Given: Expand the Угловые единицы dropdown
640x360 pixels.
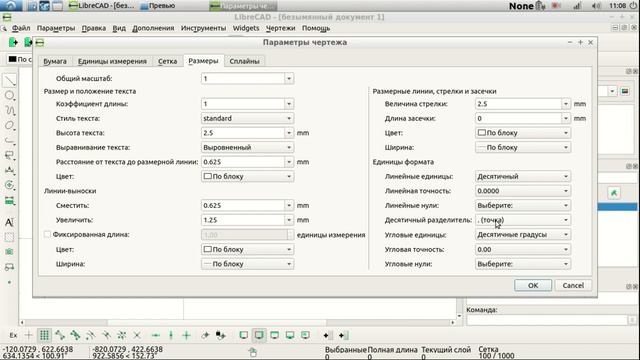Looking at the screenshot, I should 523,235.
